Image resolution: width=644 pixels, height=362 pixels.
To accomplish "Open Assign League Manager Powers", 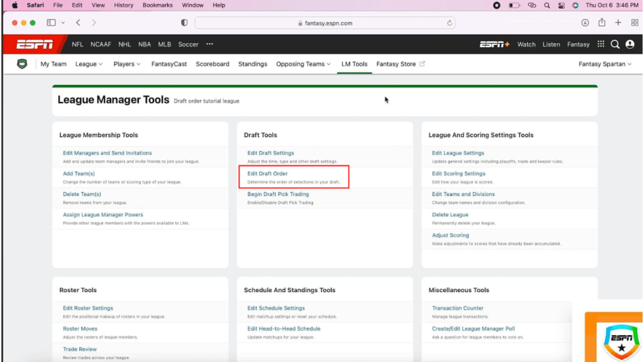I will (x=103, y=215).
